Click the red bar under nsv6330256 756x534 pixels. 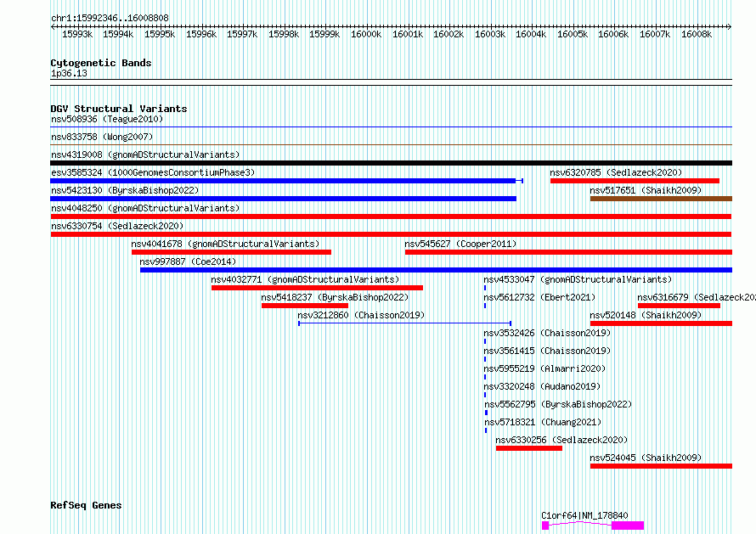coord(529,448)
